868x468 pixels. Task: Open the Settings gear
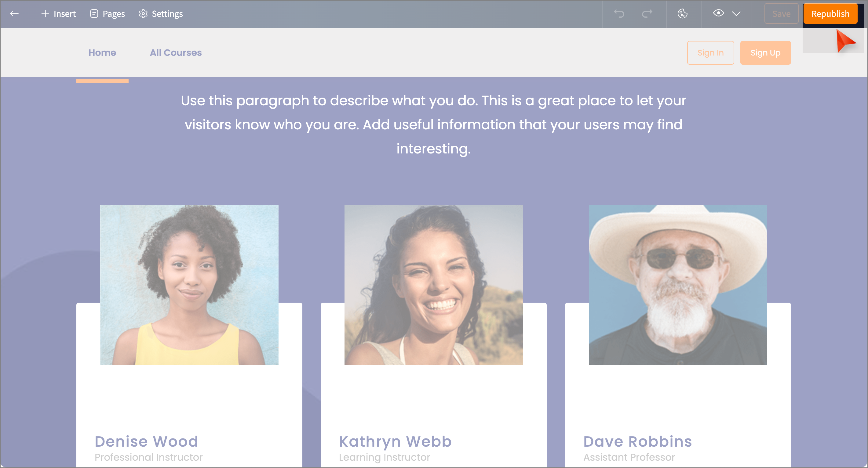pyautogui.click(x=161, y=14)
